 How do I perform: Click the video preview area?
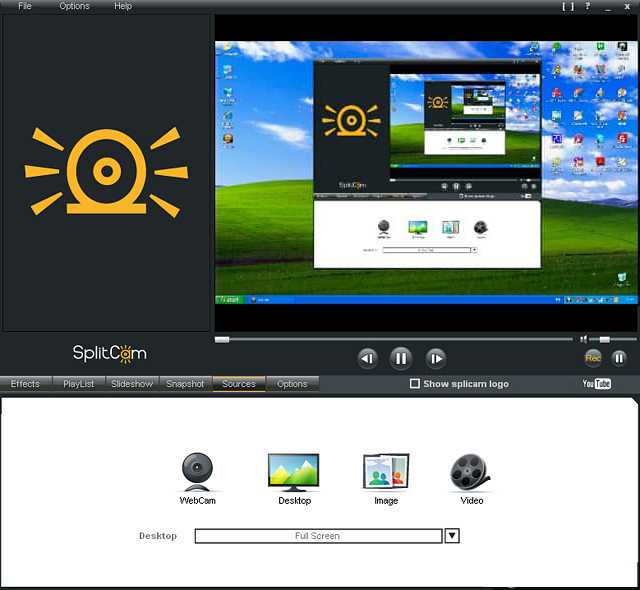click(425, 170)
